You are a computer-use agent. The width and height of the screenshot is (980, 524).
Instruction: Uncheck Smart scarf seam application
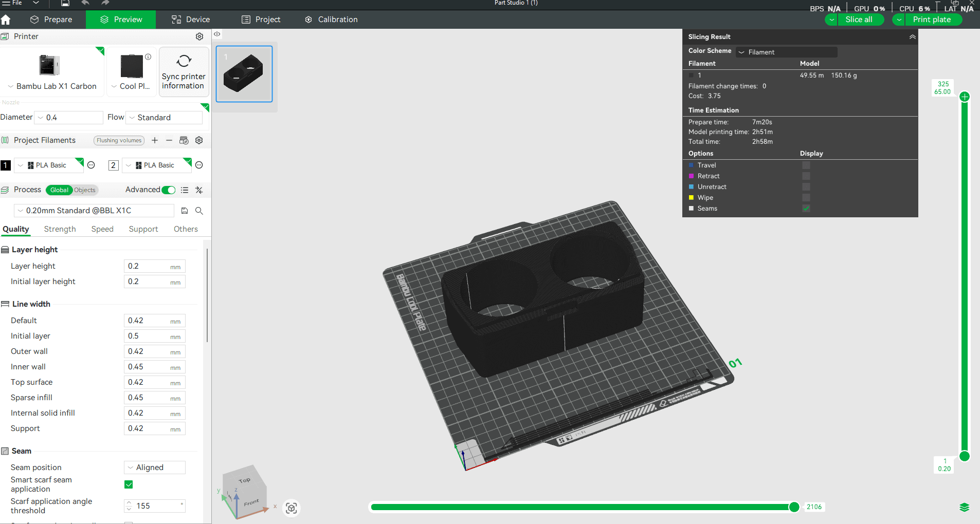(129, 484)
